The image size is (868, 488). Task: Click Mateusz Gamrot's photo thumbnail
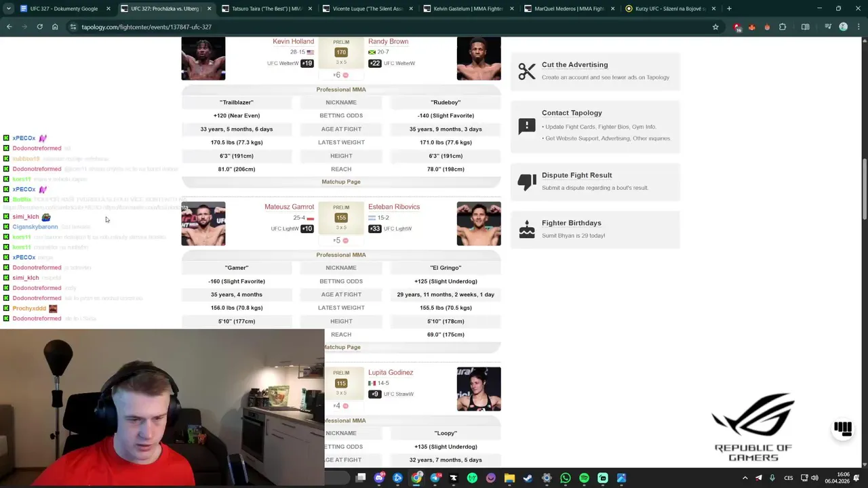point(203,224)
